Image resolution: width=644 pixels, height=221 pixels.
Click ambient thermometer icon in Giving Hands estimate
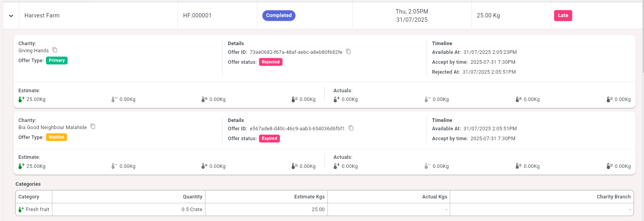114,99
